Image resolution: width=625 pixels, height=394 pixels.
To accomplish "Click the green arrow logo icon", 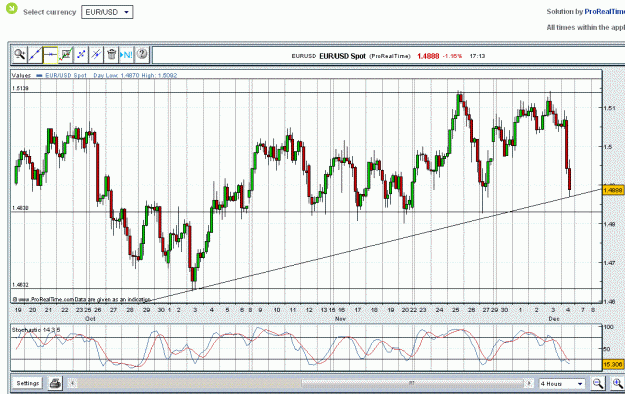I will pos(12,8).
